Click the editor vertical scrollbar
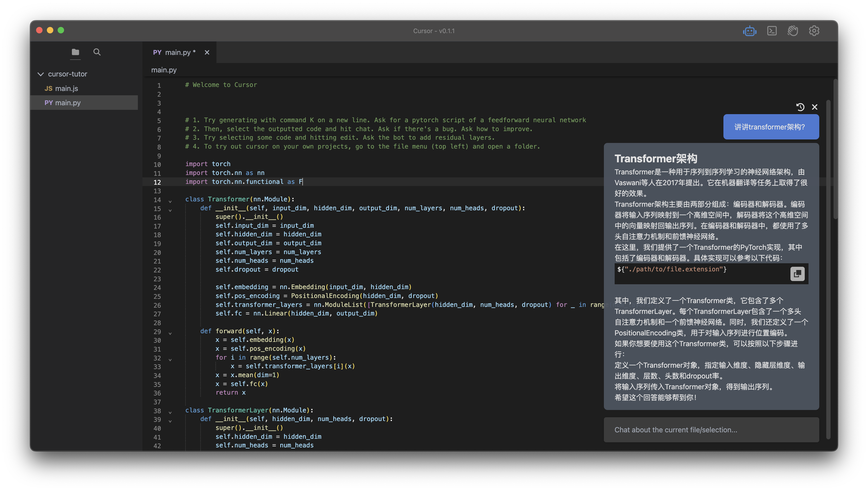The image size is (868, 491). pos(835,149)
